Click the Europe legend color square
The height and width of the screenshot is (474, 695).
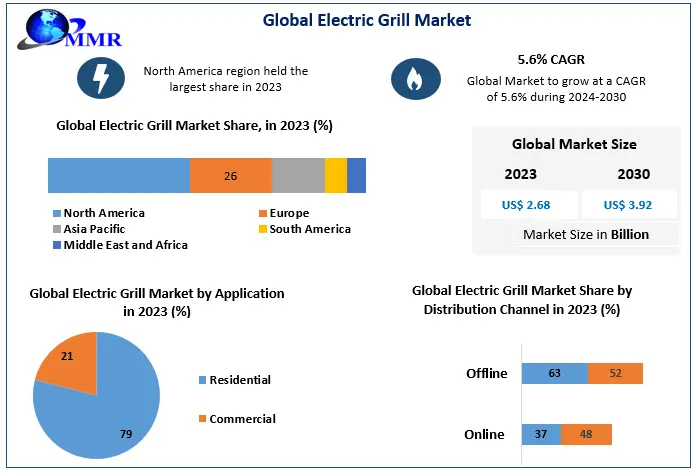click(x=262, y=213)
